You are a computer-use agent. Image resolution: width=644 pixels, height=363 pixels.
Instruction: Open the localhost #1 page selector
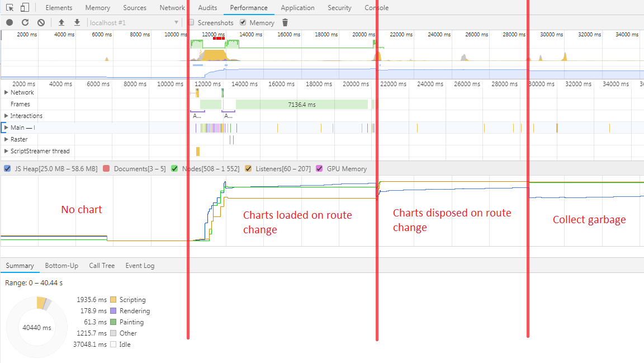pos(134,22)
